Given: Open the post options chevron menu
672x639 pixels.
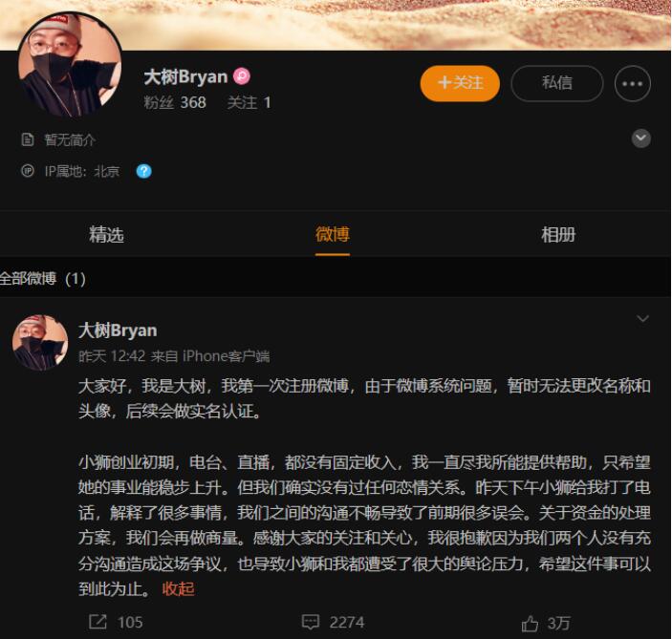Looking at the screenshot, I should click(643, 319).
